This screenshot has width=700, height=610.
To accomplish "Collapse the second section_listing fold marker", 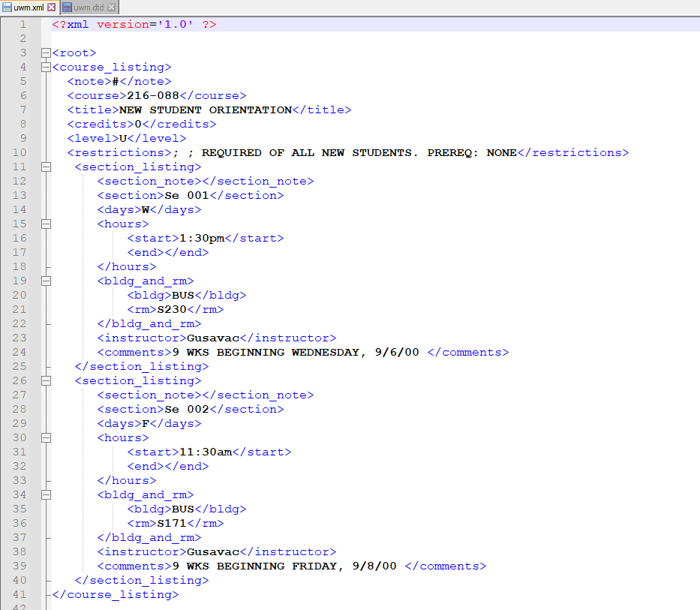I will click(46, 380).
